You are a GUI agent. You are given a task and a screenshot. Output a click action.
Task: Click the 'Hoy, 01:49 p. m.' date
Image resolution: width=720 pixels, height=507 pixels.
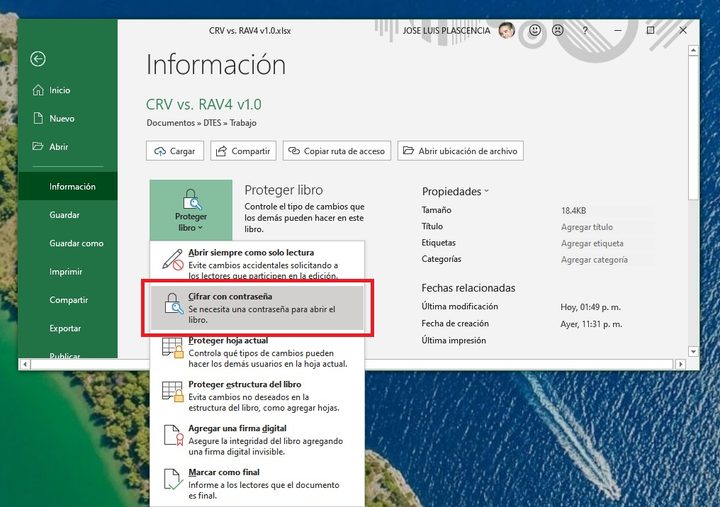coord(590,307)
